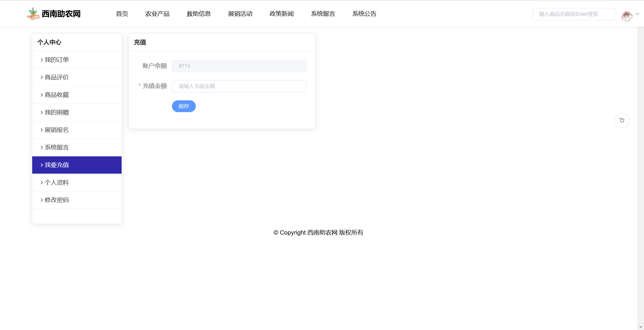The image size is (644, 330).
Task: Select 展销报名 in the sidebar
Action: 57,130
